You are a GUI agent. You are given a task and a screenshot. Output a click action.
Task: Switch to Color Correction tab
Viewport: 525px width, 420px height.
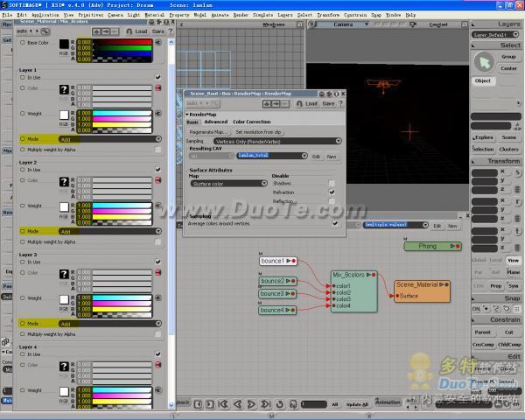(251, 122)
